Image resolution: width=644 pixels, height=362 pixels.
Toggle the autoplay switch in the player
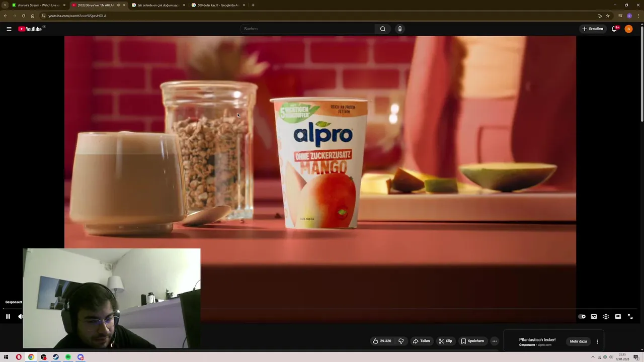582,316
